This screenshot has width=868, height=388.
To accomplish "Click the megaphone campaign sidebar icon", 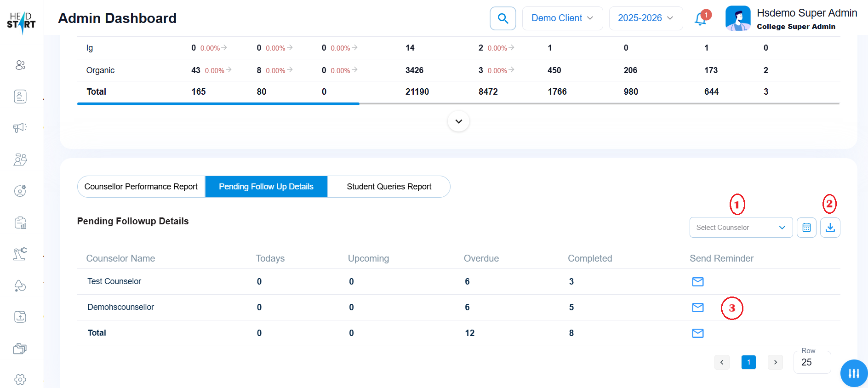I will tap(20, 128).
